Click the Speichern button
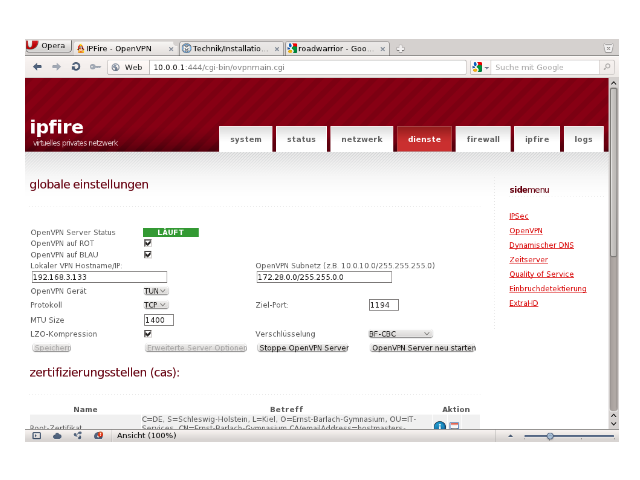This screenshot has width=640, height=480. pos(52,348)
